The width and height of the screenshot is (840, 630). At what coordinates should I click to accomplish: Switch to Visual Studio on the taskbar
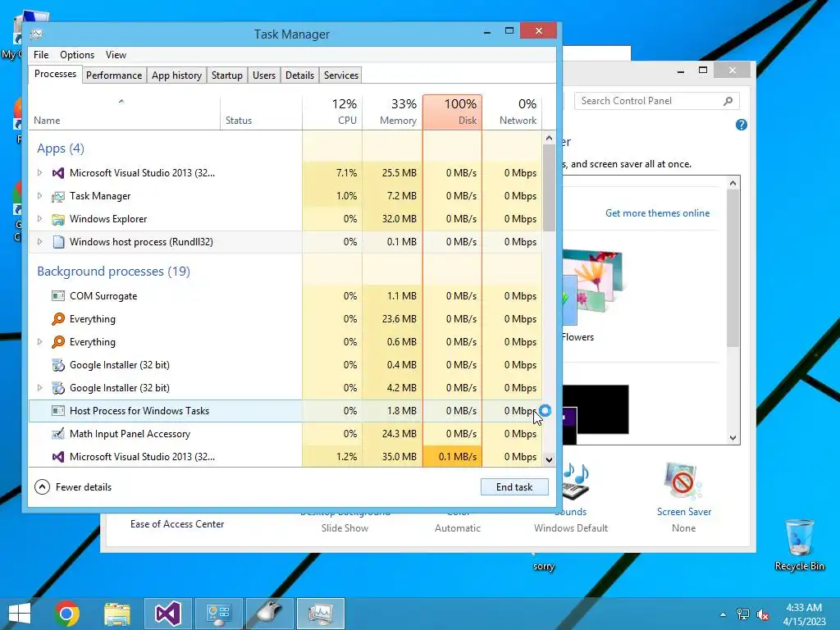coord(167,614)
